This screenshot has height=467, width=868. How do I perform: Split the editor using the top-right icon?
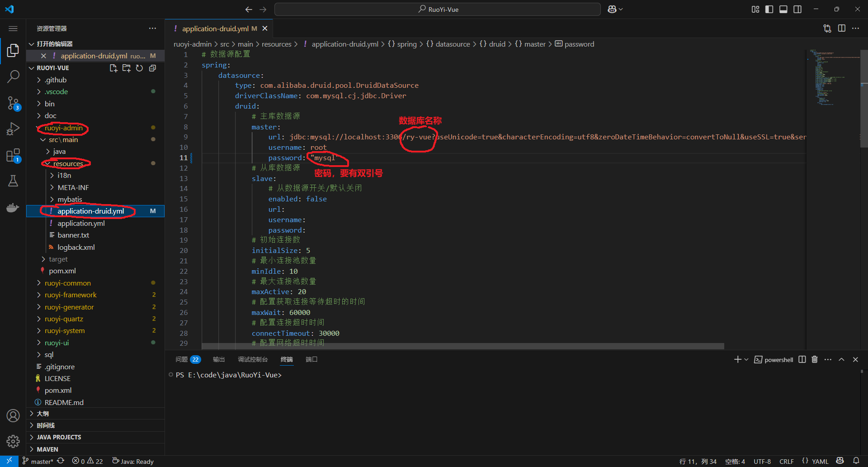842,28
